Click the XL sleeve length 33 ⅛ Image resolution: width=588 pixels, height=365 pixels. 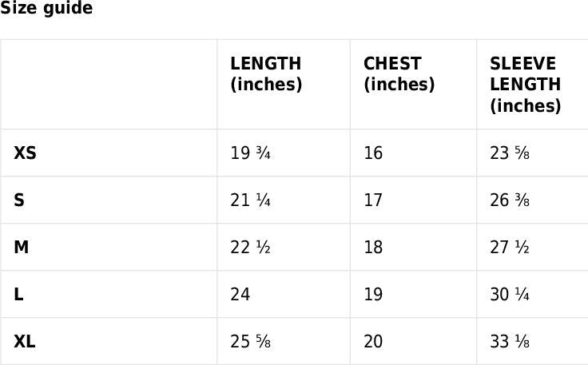pos(510,342)
